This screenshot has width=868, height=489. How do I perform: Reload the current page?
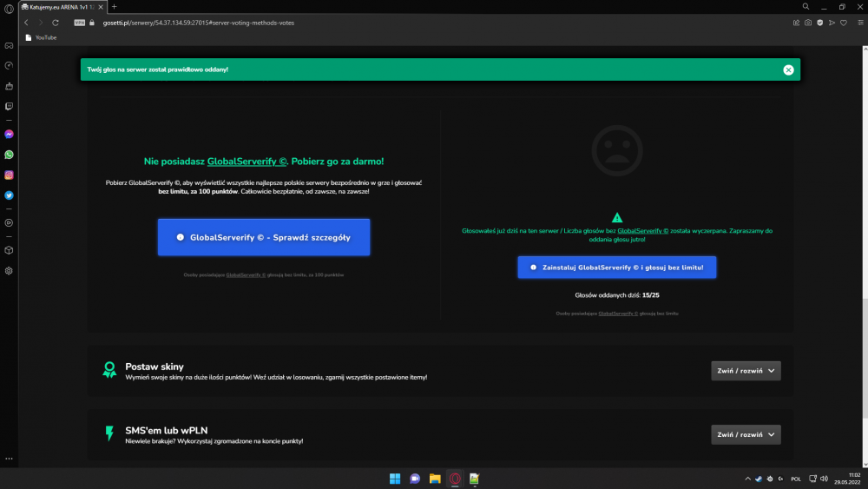(x=56, y=23)
